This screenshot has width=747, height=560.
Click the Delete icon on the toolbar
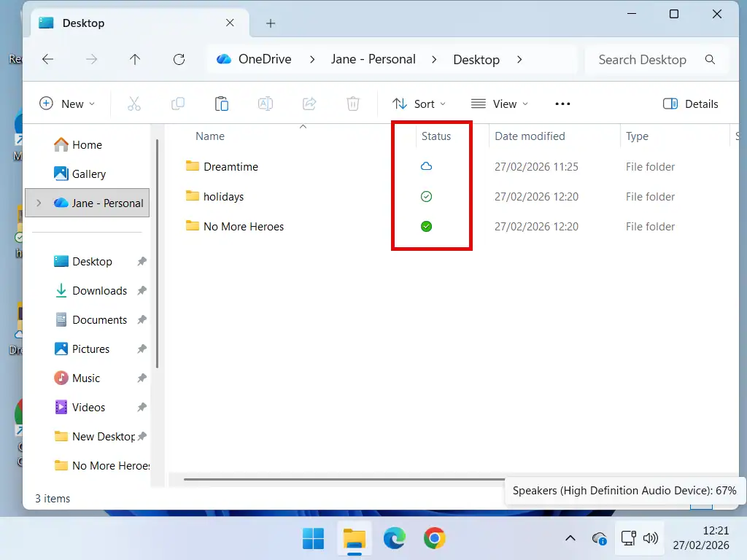click(353, 104)
